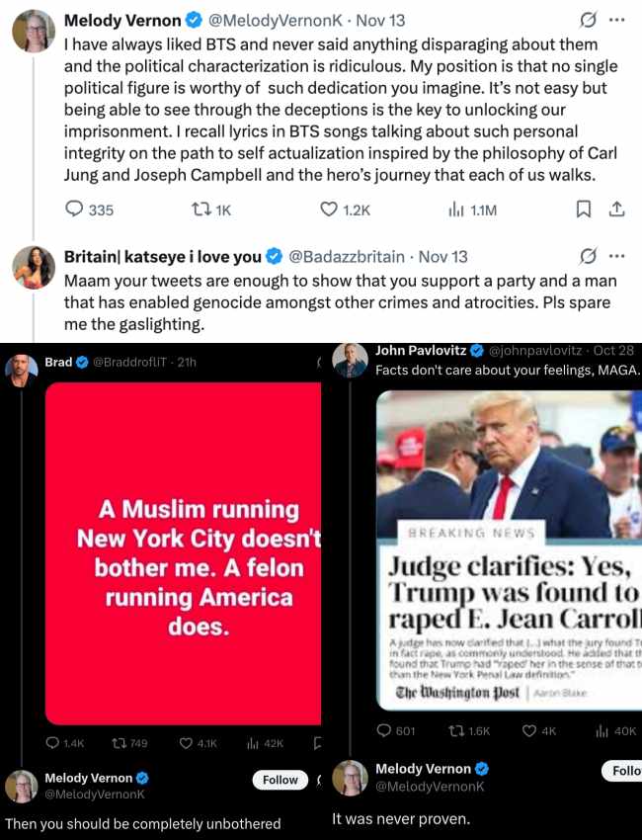
Task: Click Brad's profile avatar
Action: (x=22, y=371)
